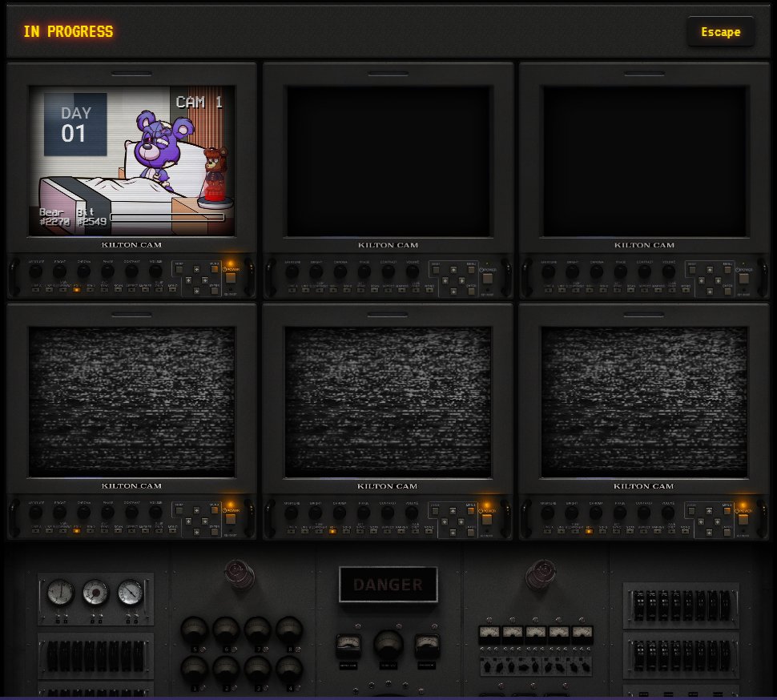Click the down arrow on top-right monitor
This screenshot has width=777, height=700.
click(710, 292)
